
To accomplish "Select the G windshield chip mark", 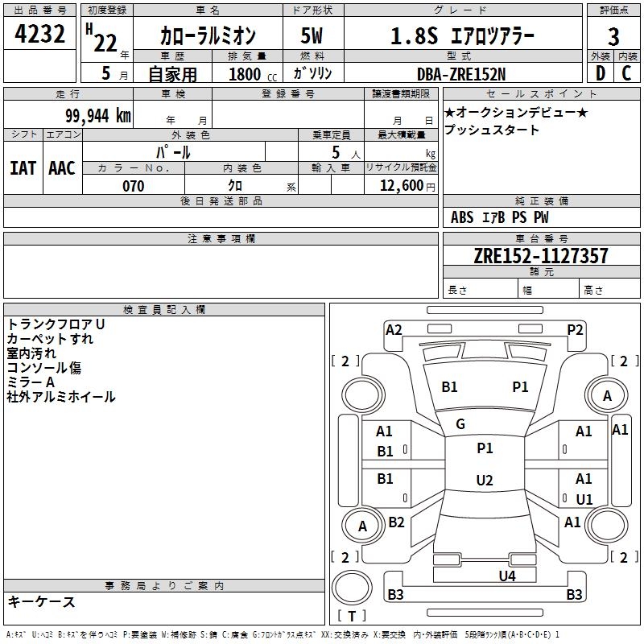I will (x=460, y=424).
